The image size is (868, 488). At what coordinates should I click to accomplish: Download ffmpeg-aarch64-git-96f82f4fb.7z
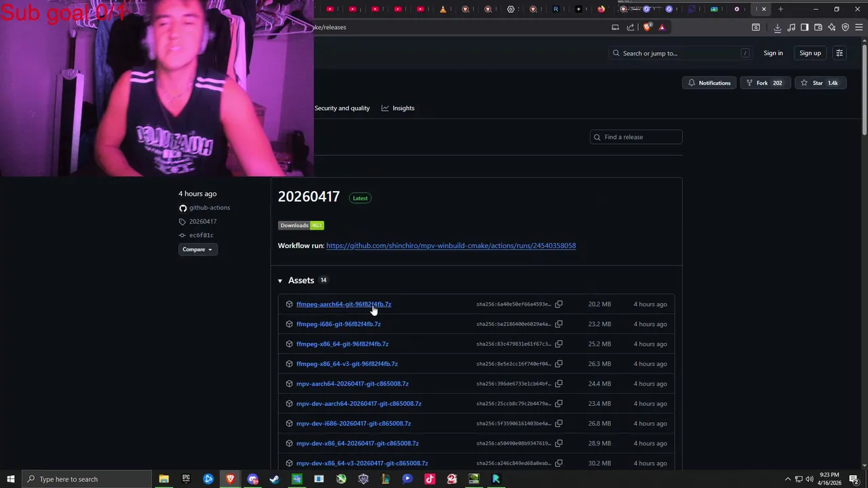coord(344,304)
